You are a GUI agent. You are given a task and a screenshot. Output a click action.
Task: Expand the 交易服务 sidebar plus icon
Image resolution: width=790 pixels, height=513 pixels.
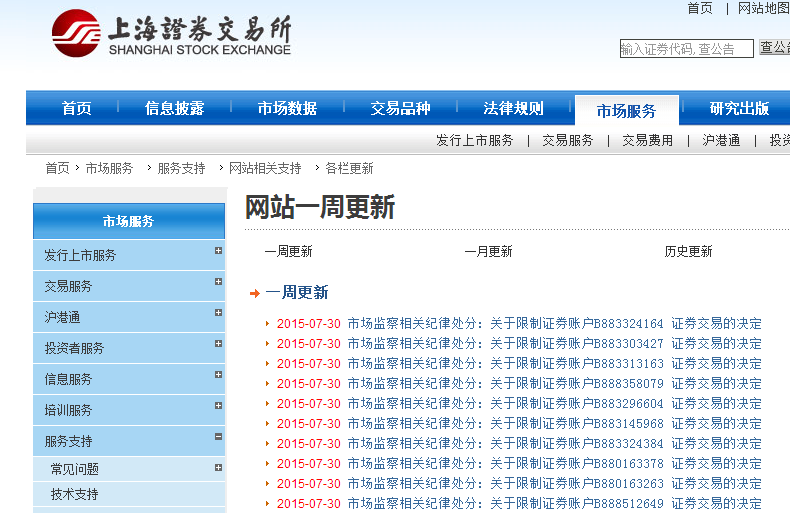[218, 282]
